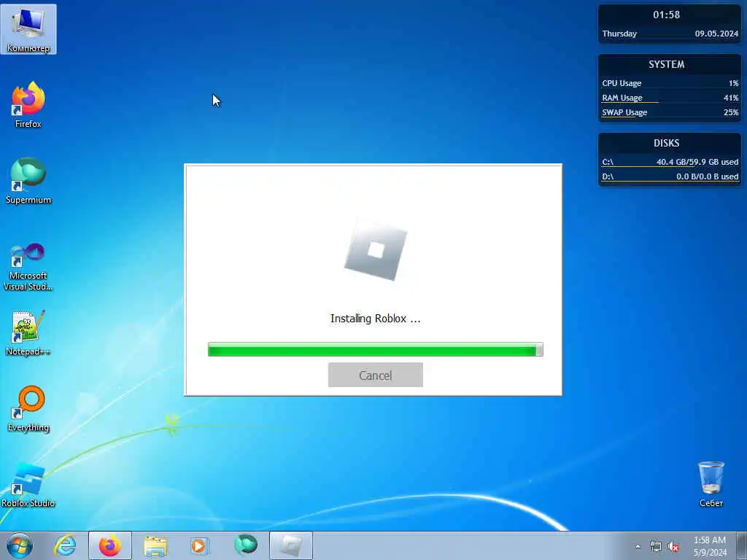This screenshot has width=747, height=560.
Task: Open the network tray icon
Action: pos(656,547)
